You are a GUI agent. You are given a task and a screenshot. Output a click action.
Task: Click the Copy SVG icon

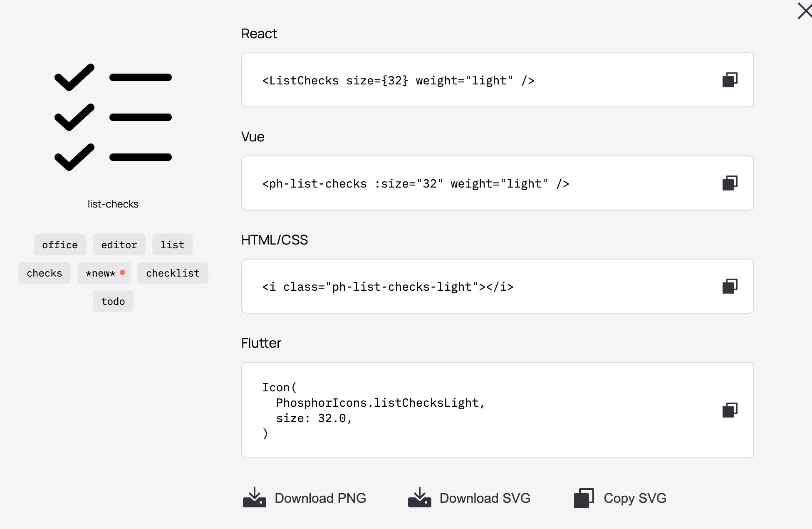pyautogui.click(x=584, y=498)
